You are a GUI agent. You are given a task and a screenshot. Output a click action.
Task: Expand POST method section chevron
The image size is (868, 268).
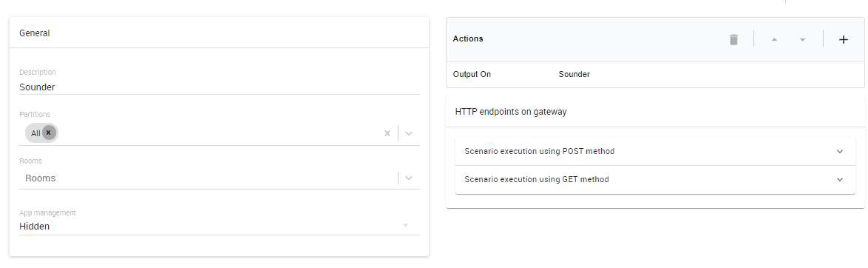[x=840, y=151]
